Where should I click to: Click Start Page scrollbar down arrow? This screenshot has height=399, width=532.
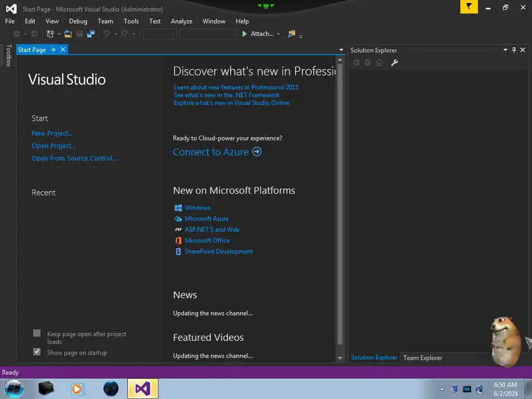tap(340, 358)
